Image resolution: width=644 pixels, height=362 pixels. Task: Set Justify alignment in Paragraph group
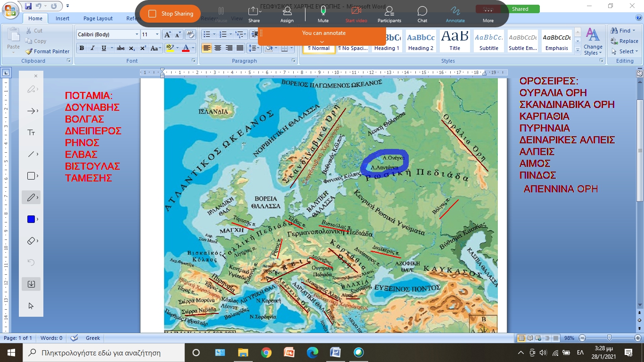click(x=240, y=48)
